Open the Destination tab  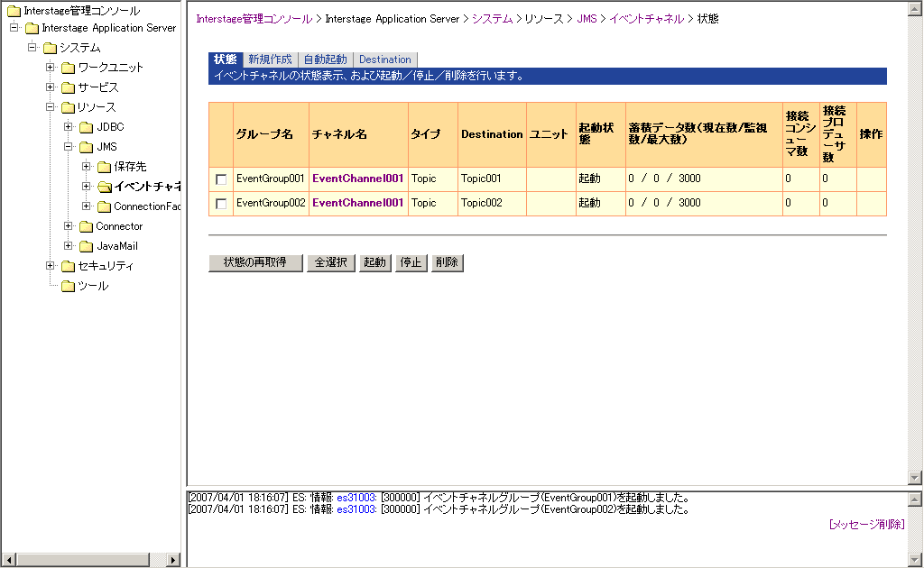pos(384,60)
